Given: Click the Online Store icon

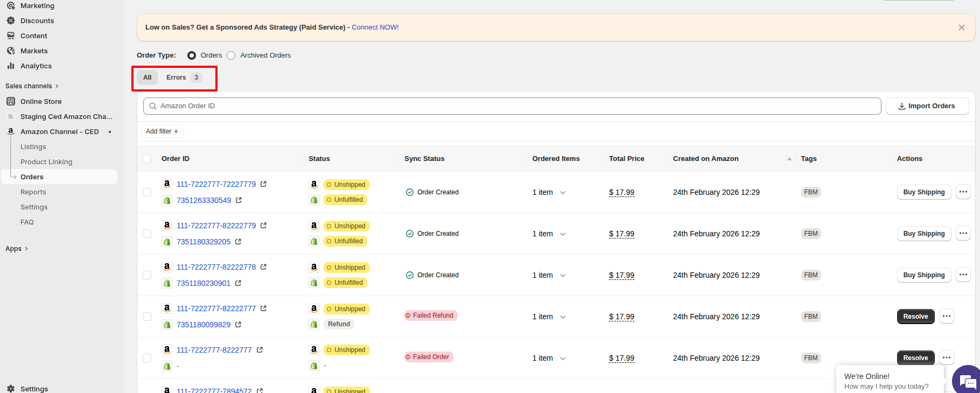Looking at the screenshot, I should pos(11,101).
